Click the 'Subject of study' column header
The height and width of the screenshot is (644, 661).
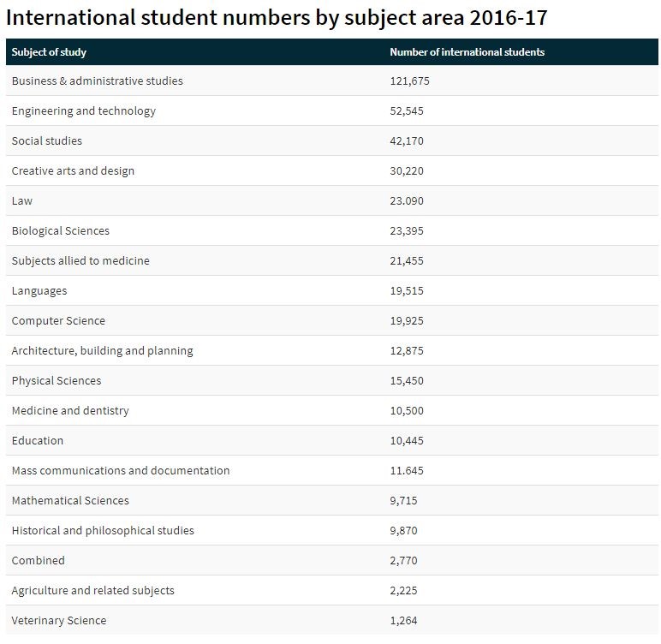(x=49, y=52)
